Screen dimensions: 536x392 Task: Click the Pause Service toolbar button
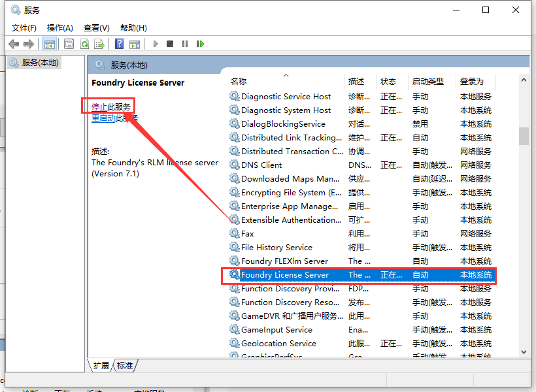tap(185, 44)
